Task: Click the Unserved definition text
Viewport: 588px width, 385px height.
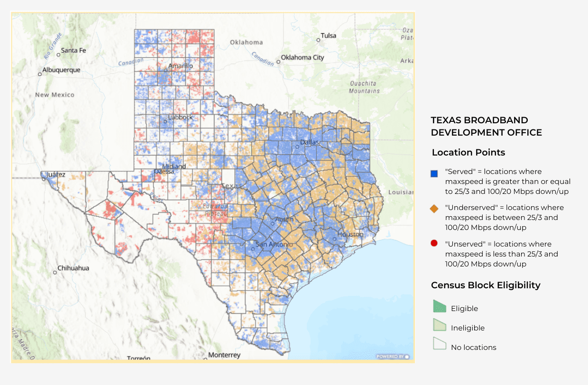Action: [502, 254]
